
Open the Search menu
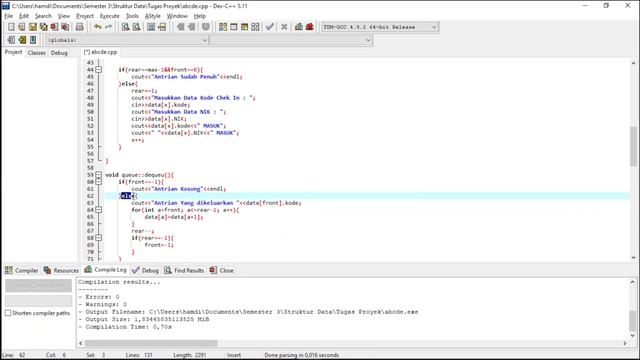point(43,16)
